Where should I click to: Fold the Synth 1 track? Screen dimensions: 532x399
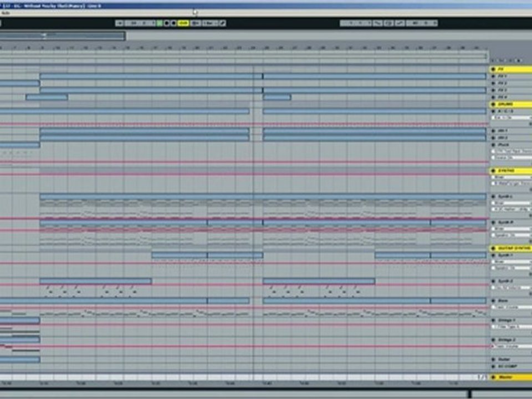[493, 255]
